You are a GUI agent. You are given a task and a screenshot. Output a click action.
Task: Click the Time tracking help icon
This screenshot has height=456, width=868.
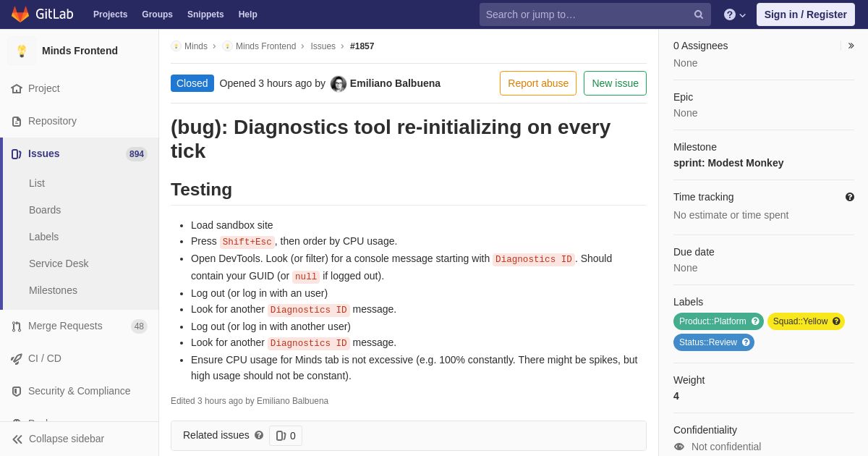tap(850, 197)
